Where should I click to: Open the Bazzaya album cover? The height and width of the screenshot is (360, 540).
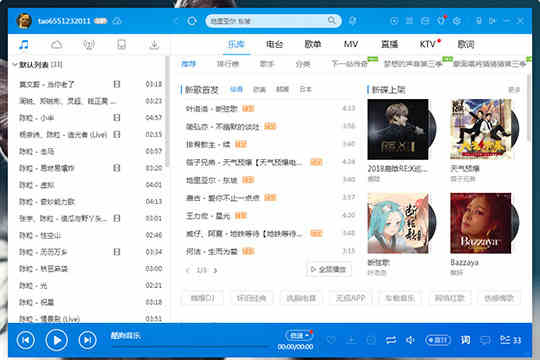tap(481, 223)
